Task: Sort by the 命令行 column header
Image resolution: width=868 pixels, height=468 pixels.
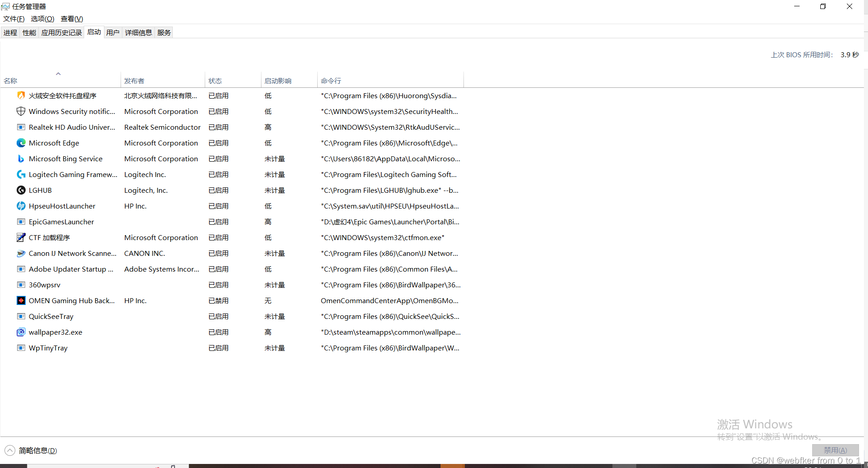Action: point(391,81)
